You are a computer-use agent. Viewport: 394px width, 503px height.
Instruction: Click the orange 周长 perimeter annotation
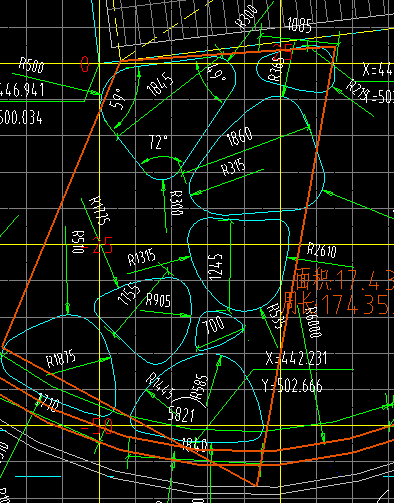tap(339, 304)
